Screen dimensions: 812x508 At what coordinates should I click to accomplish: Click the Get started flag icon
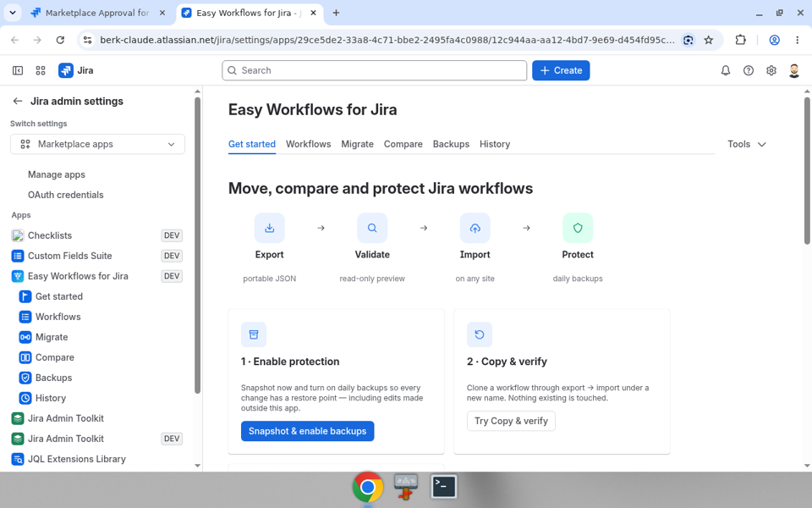pos(25,296)
